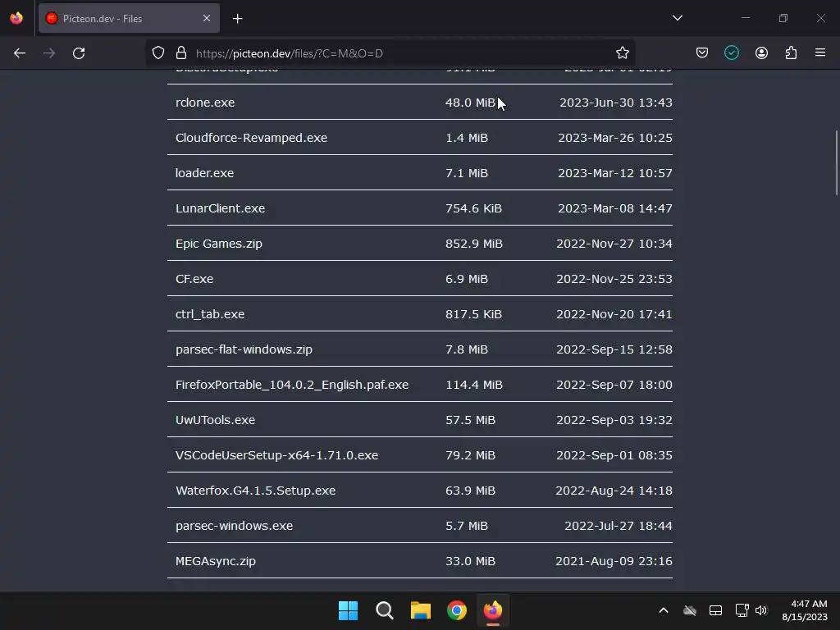
Task: Click the 817.5 KiB size cell
Action: tap(473, 314)
